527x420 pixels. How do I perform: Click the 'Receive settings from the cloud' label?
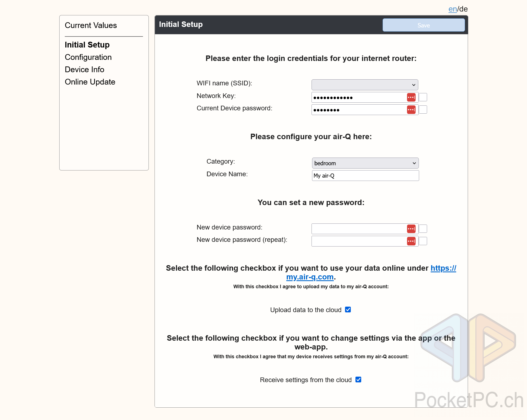point(306,380)
